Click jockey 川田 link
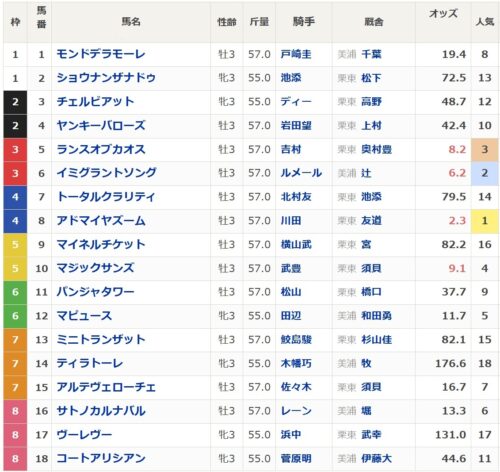500x472 pixels. [291, 221]
